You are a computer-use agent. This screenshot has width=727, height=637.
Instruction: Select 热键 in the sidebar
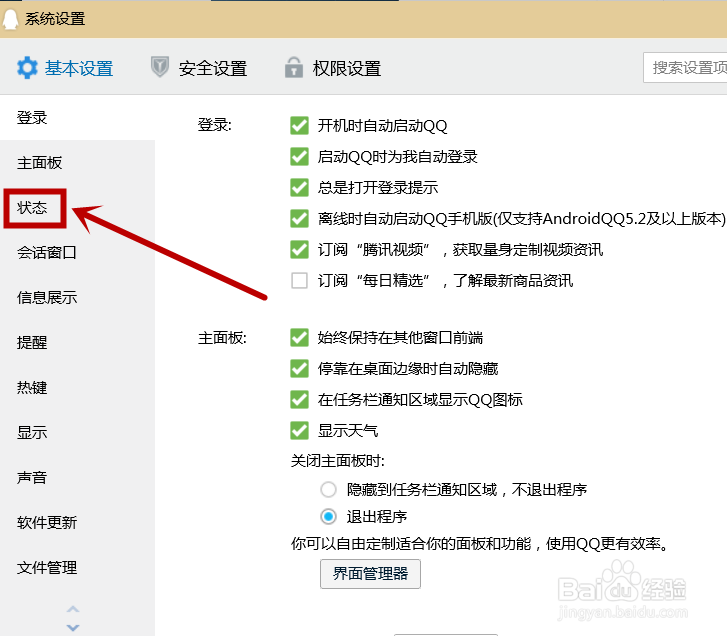click(32, 388)
